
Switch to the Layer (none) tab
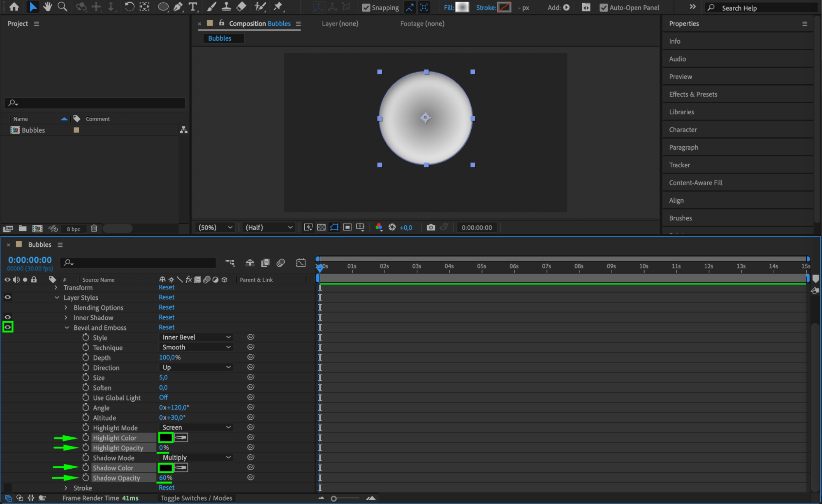[340, 23]
